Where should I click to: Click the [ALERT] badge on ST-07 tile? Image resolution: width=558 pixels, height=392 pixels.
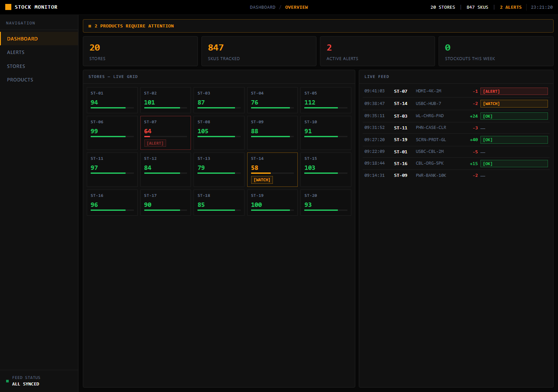coord(155,143)
